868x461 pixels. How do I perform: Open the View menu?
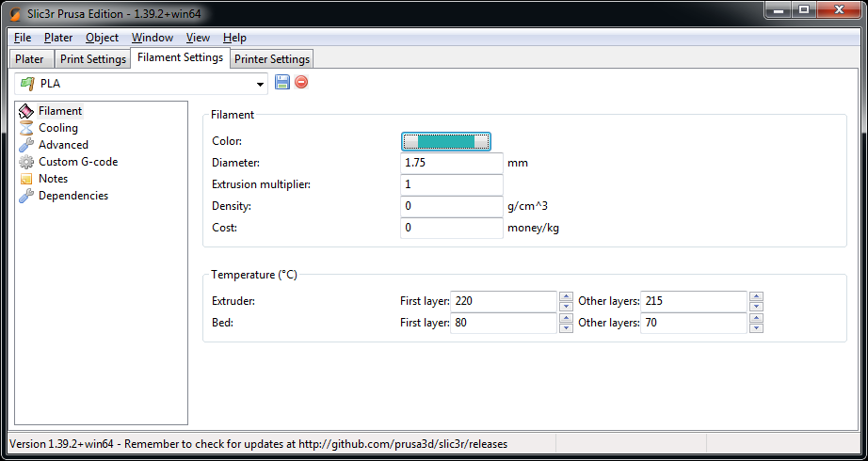tap(198, 38)
